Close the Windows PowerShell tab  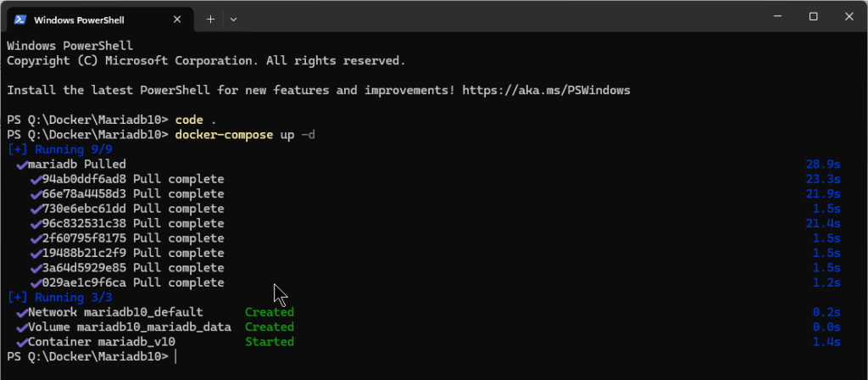[179, 19]
